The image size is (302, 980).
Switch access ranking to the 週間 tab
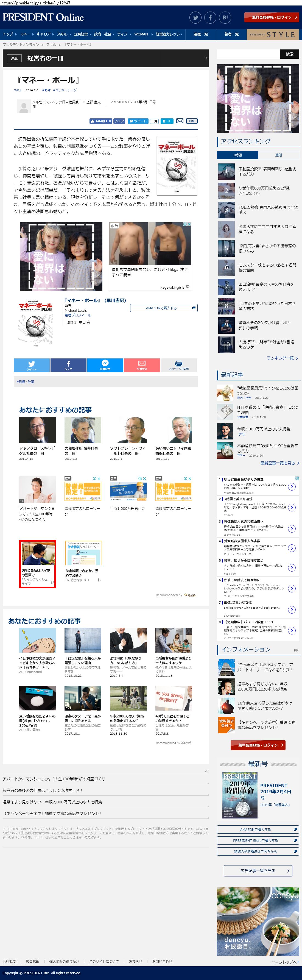tap(278, 155)
